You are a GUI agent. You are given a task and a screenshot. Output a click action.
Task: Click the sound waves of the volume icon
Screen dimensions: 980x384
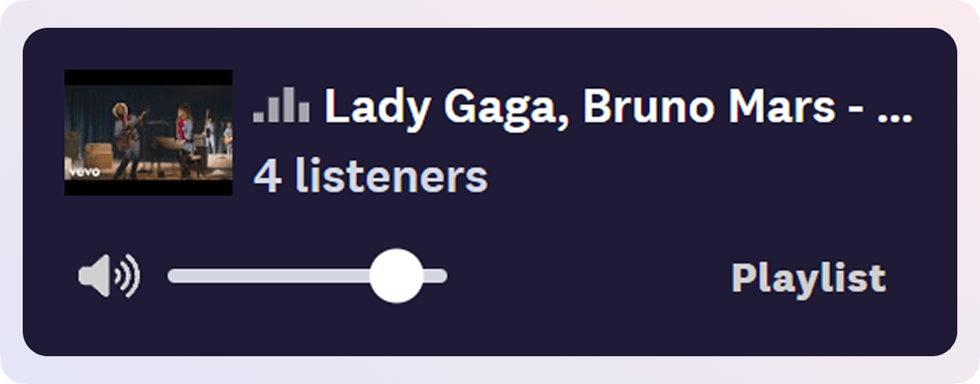point(129,276)
